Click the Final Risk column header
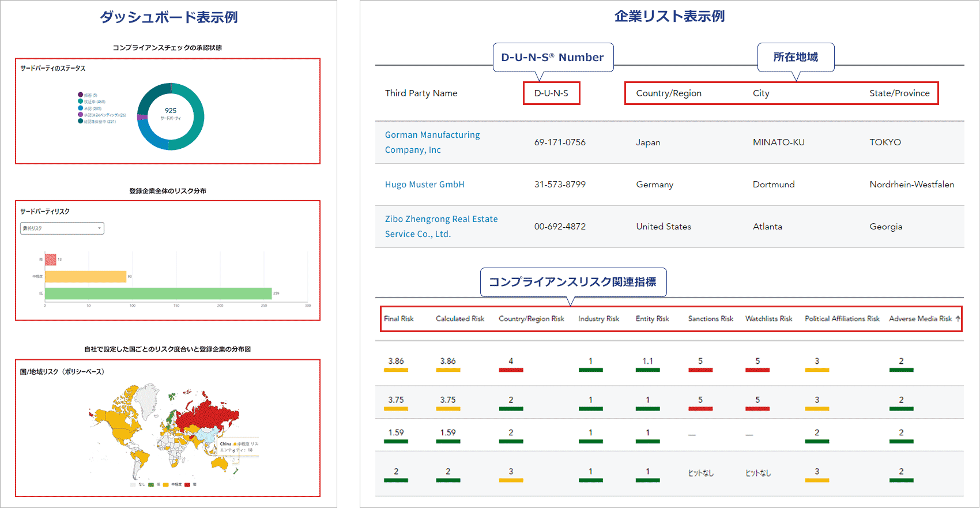980x508 pixels. 399,319
